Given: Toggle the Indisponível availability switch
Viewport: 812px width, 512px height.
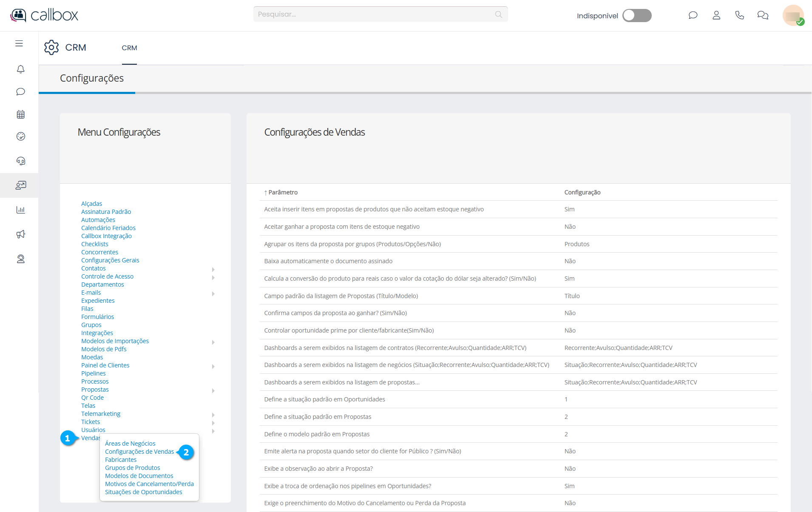Looking at the screenshot, I should (636, 16).
